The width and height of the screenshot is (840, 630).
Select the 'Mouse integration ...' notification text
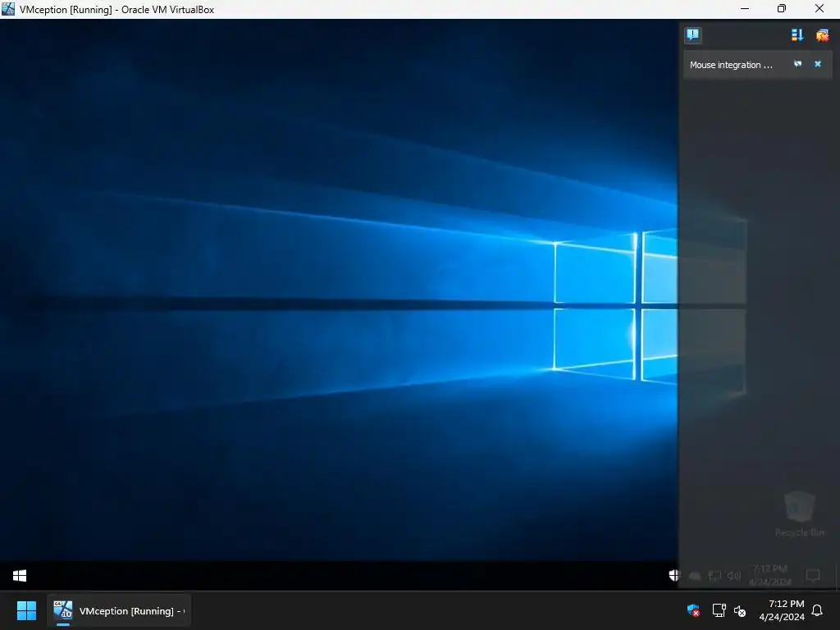click(731, 65)
